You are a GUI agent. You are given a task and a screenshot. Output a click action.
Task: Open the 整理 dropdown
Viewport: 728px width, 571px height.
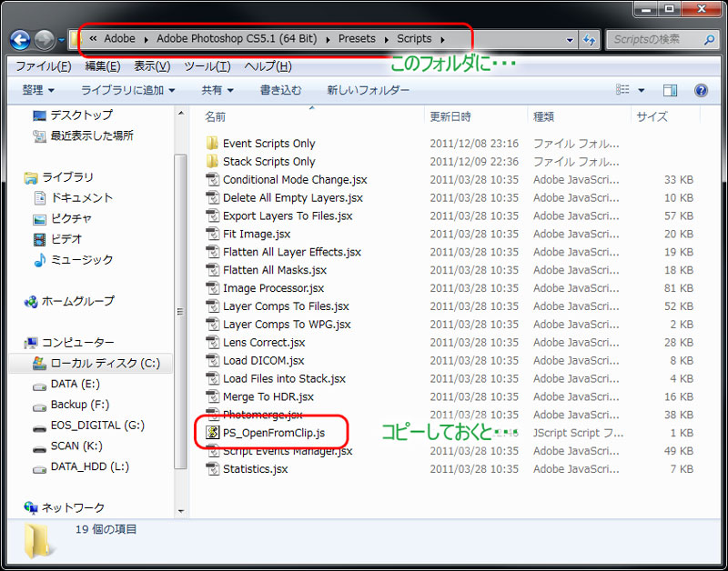(38, 90)
